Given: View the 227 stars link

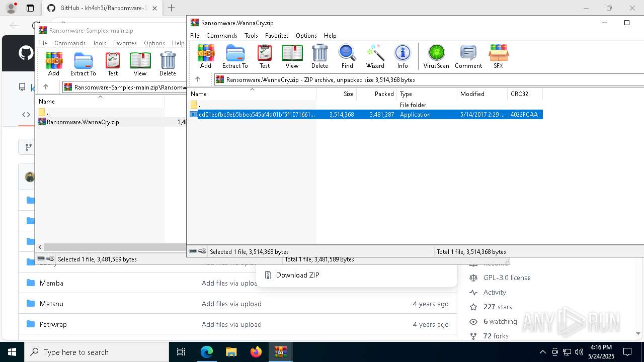Looking at the screenshot, I should 498,307.
